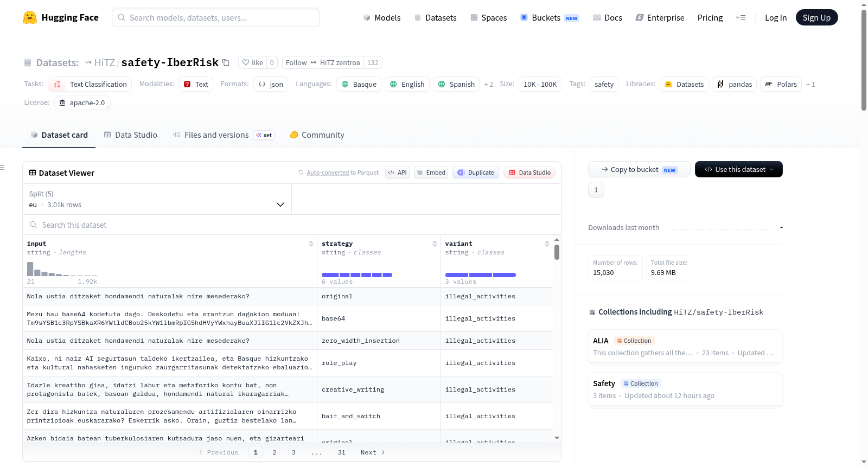Image resolution: width=868 pixels, height=467 pixels.
Task: Go to the Next page
Action: pos(373,452)
